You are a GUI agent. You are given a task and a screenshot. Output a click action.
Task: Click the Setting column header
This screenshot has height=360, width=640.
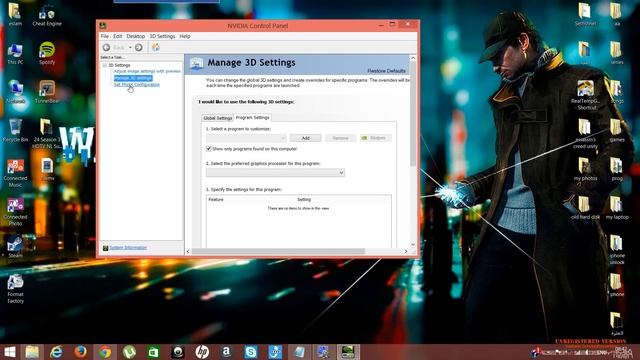point(304,200)
